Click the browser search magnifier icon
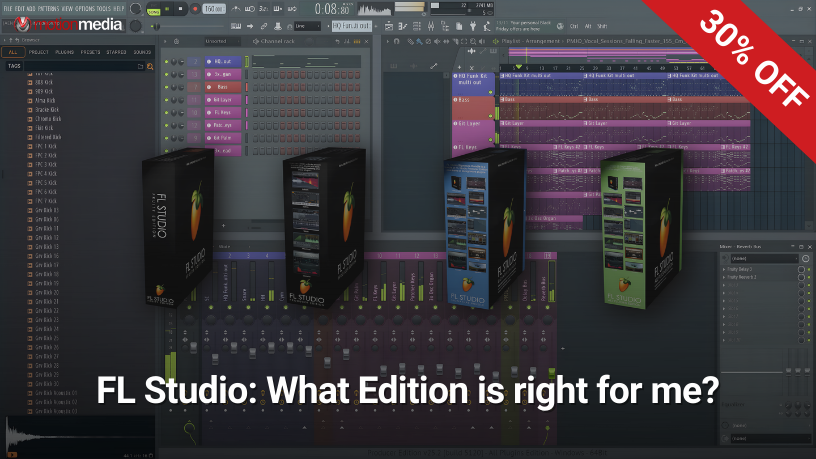This screenshot has width=816, height=459. point(150,67)
